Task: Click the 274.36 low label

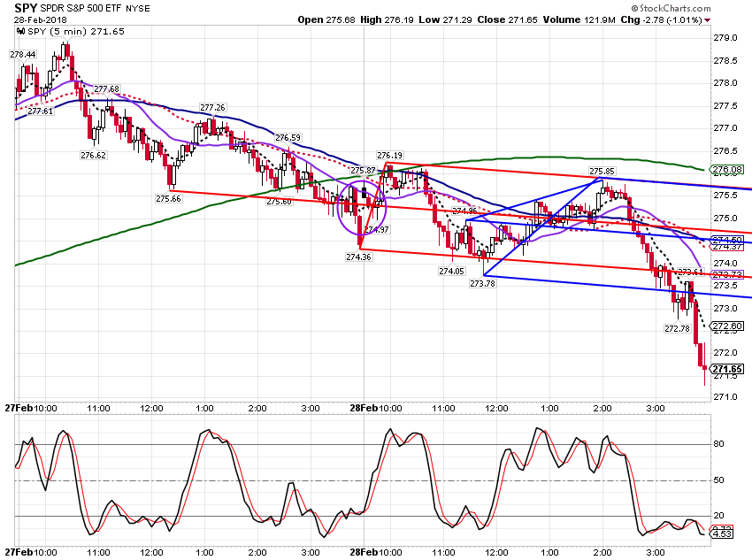Action: point(358,257)
